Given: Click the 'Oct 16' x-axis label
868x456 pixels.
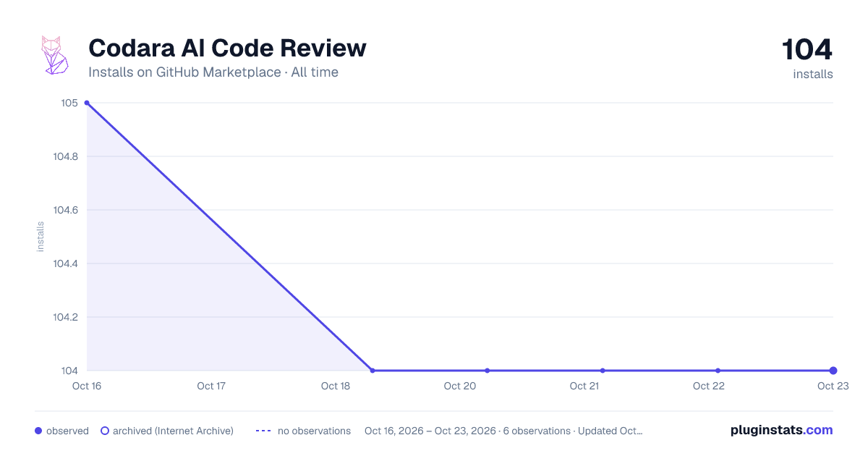Looking at the screenshot, I should tap(86, 386).
